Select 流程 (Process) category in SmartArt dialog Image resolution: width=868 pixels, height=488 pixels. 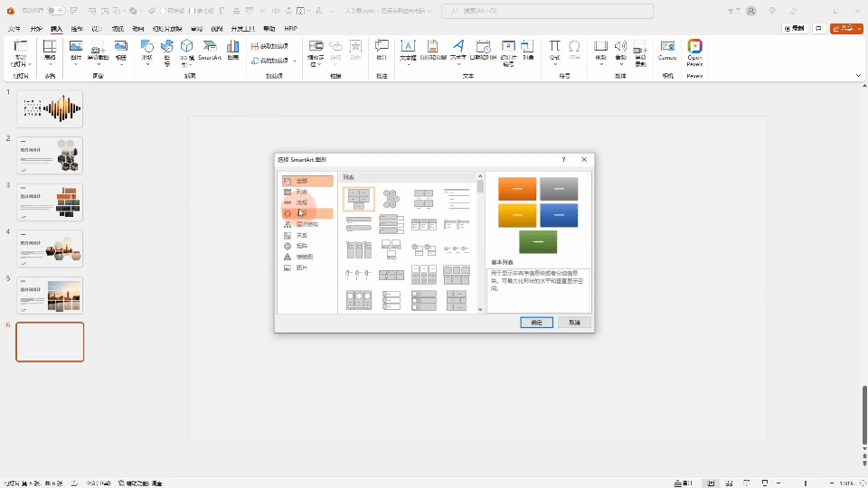point(307,202)
